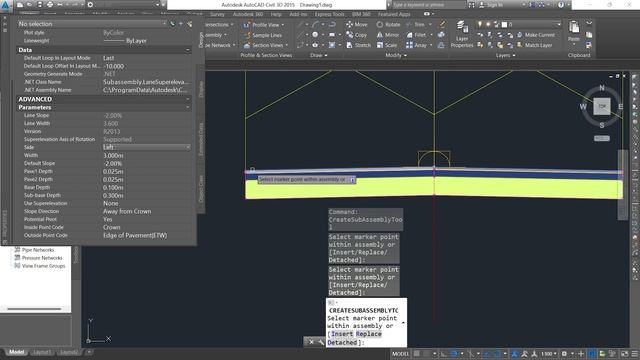Click the Make Current layer tool

click(536, 35)
